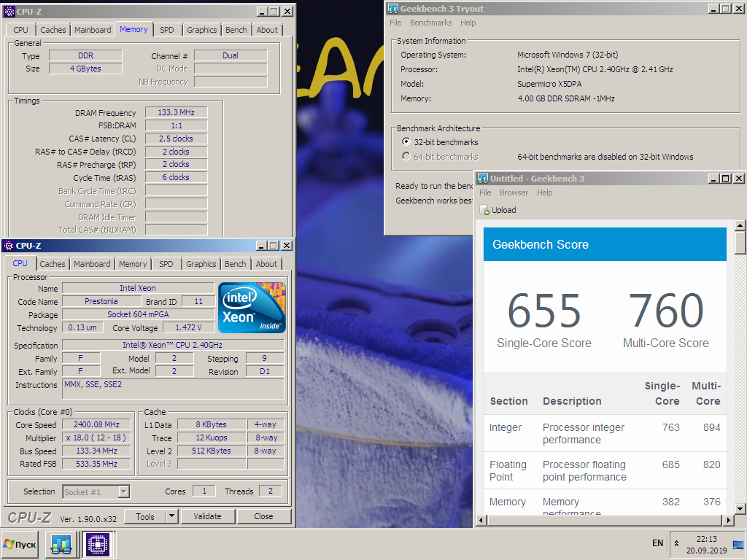Click scroll right arrow in Geekbench results
This screenshot has height=560, width=747.
pos(729,521)
